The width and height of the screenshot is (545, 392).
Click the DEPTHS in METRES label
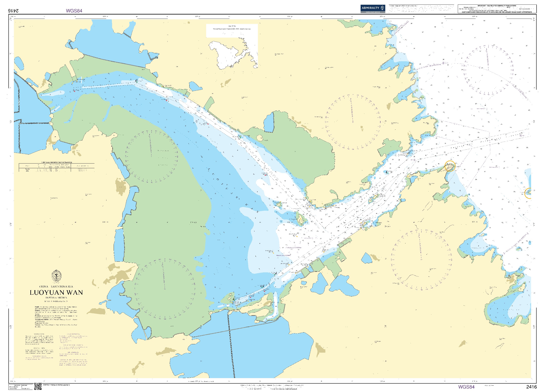coord(56,298)
